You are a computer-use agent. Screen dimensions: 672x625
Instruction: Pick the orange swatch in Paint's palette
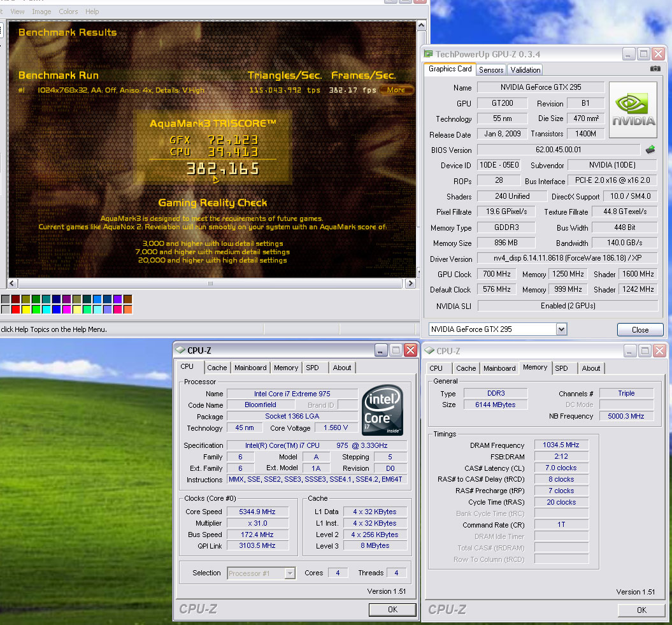point(128,309)
